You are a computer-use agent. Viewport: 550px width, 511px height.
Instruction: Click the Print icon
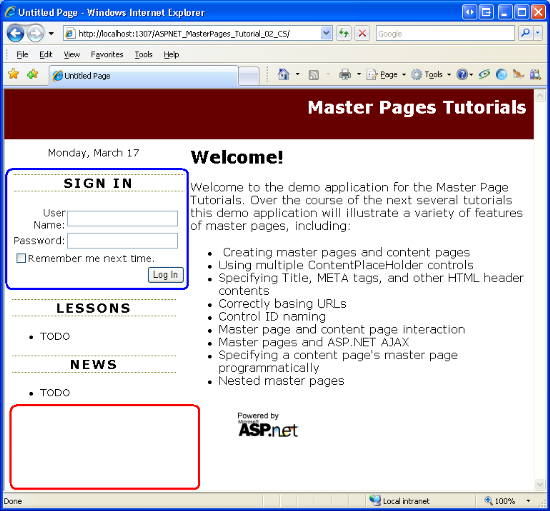[345, 74]
